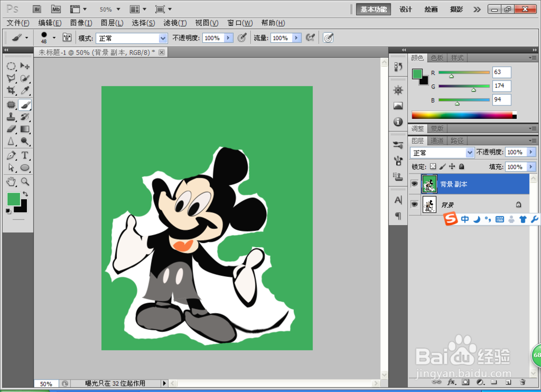541x392 pixels.
Task: Expand the layer fill arrow
Action: [x=531, y=167]
